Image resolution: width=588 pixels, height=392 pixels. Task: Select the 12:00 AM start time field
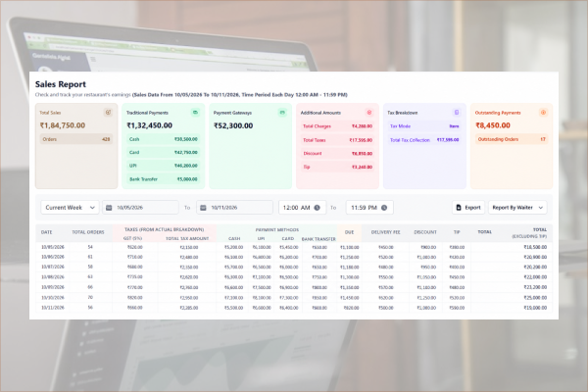coord(302,208)
